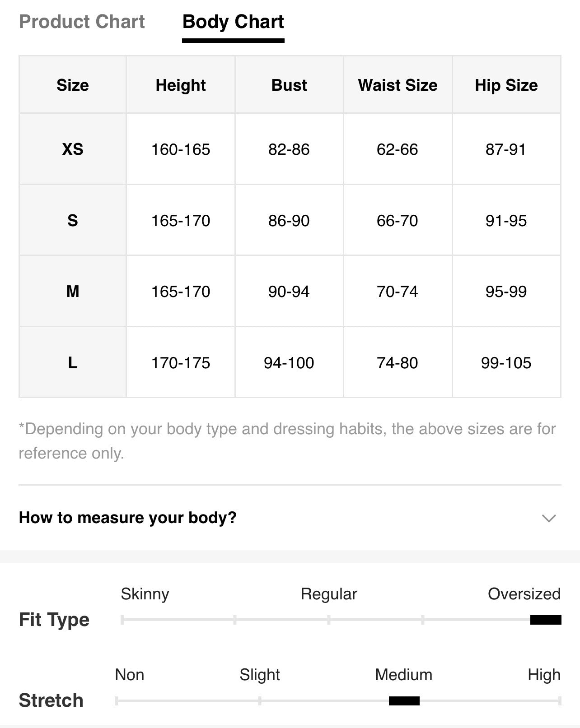
Task: Select the M size row label
Action: (x=73, y=292)
